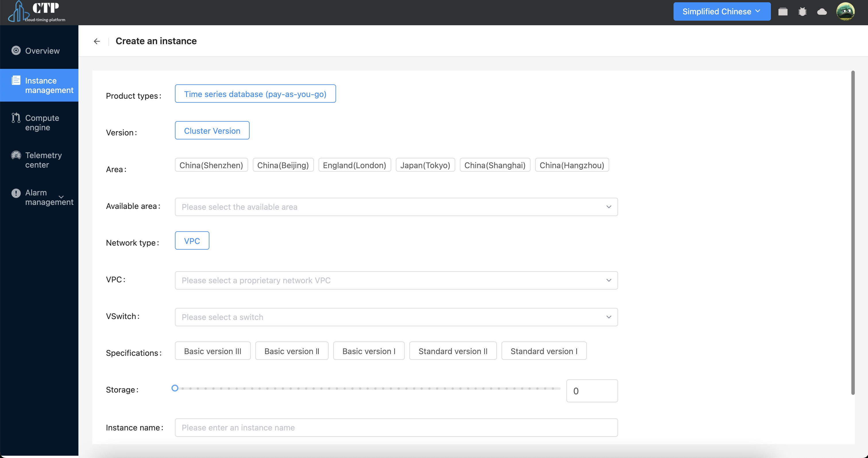Select VPC network type
868x458 pixels.
[192, 240]
